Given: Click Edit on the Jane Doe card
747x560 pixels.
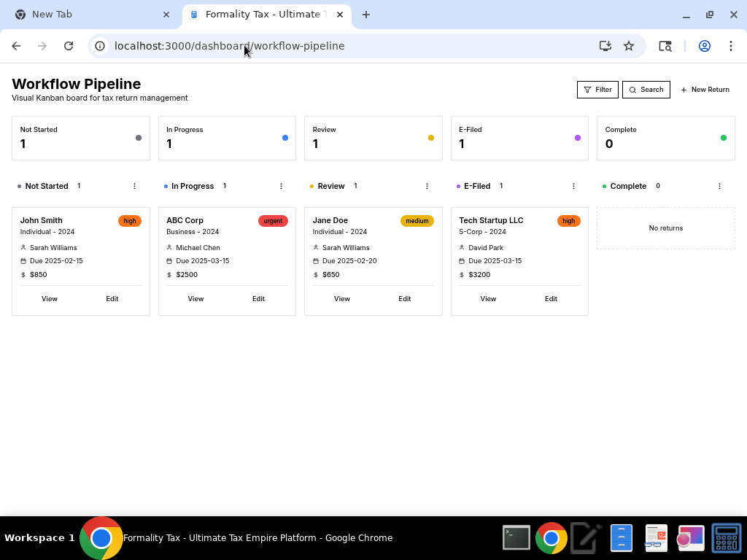Looking at the screenshot, I should [404, 298].
